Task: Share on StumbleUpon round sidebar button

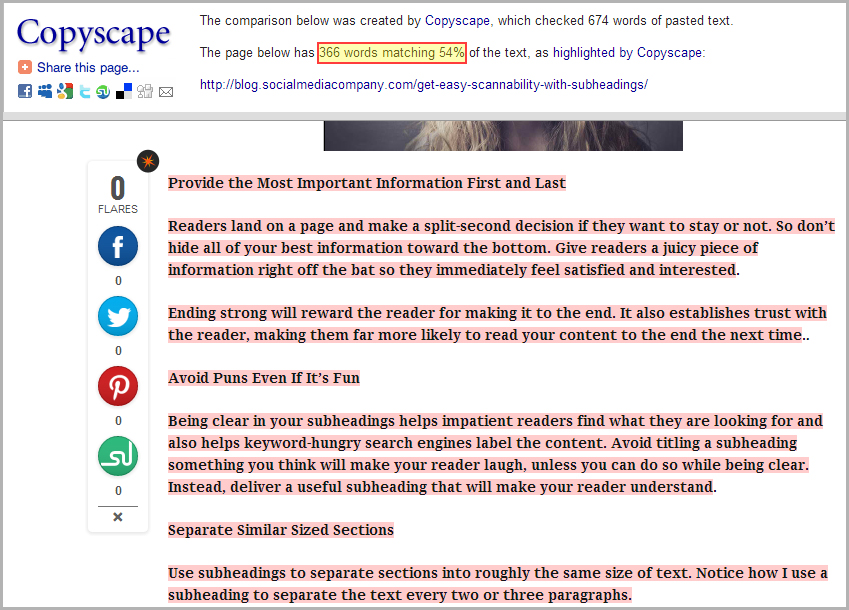Action: (x=118, y=456)
